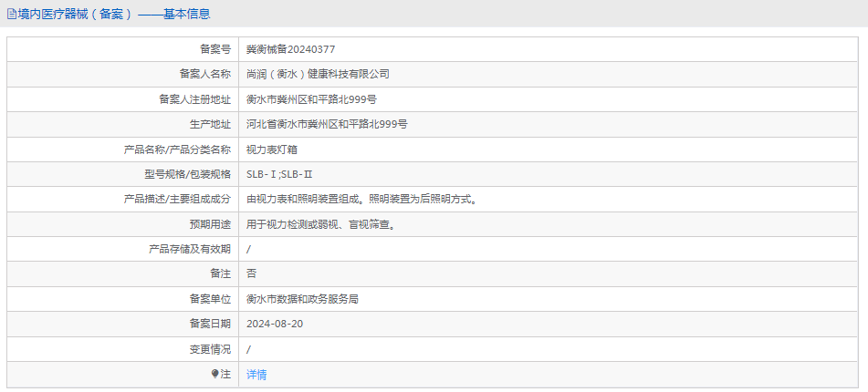868x392 pixels.
Task: Select product name 视力表灯箱
Action: (x=271, y=150)
